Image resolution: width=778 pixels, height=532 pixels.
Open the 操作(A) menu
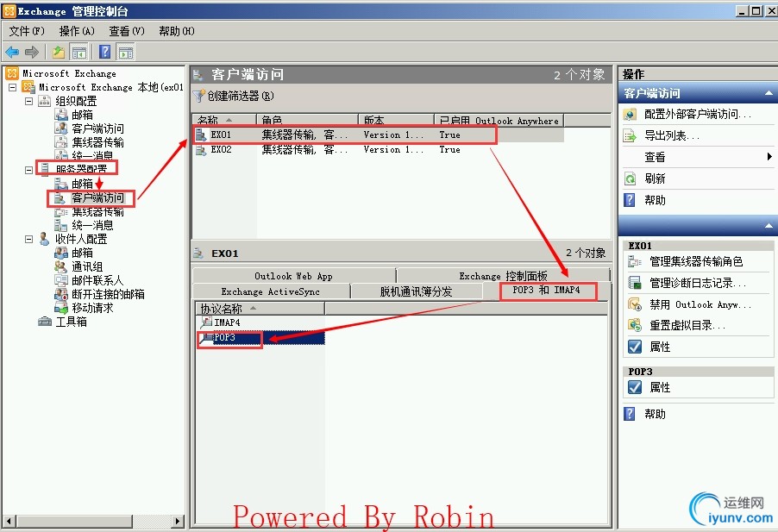pos(77,31)
